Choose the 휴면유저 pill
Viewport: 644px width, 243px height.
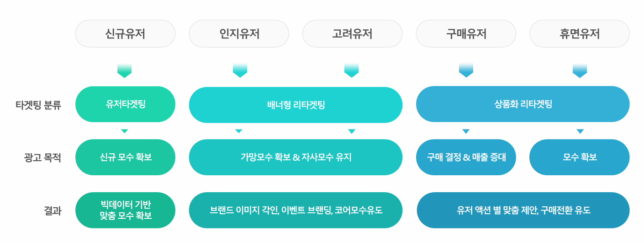click(580, 34)
